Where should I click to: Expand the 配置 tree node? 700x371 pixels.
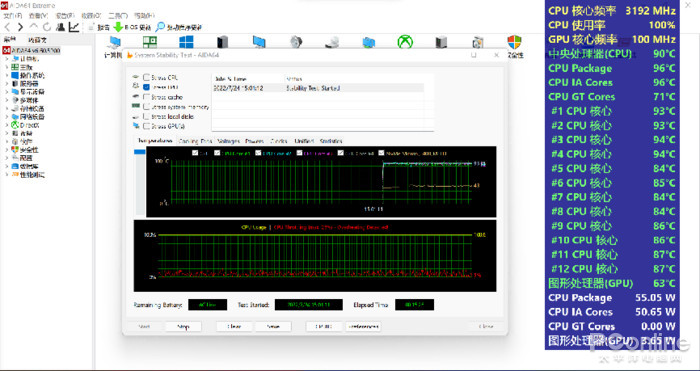coord(7,158)
